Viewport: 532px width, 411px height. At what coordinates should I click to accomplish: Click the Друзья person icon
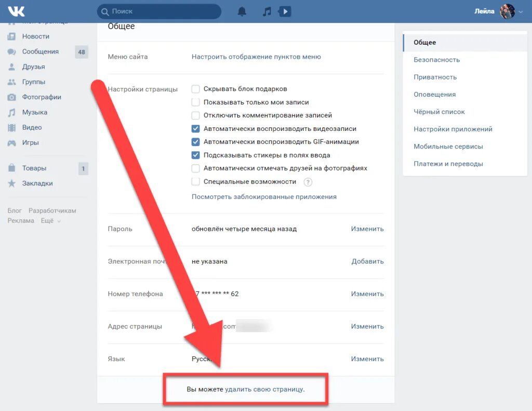(x=12, y=67)
